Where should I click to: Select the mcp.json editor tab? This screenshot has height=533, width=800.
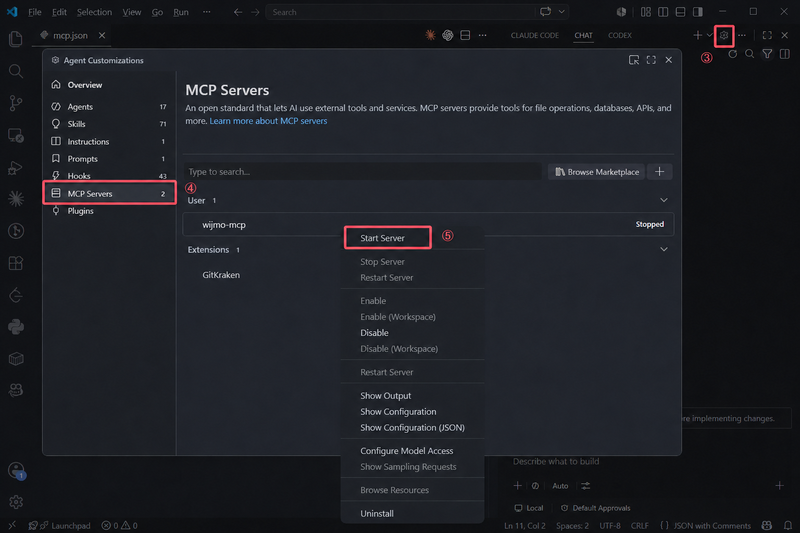[x=70, y=35]
